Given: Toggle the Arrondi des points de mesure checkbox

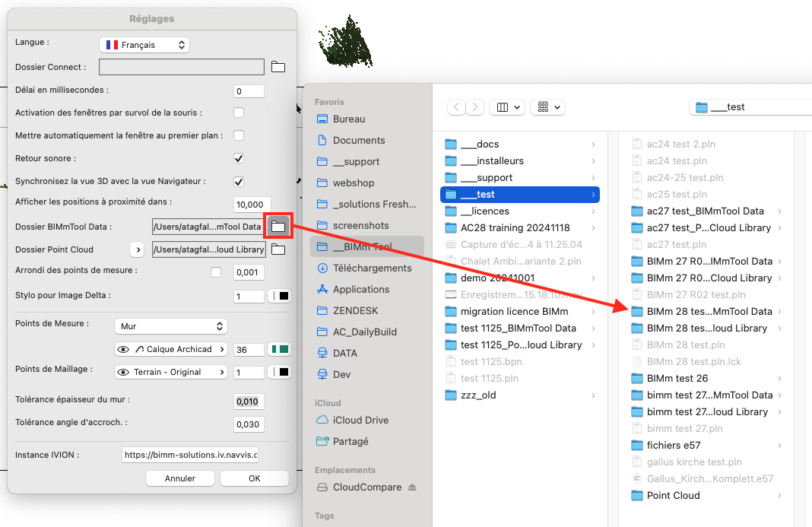Looking at the screenshot, I should pyautogui.click(x=216, y=272).
